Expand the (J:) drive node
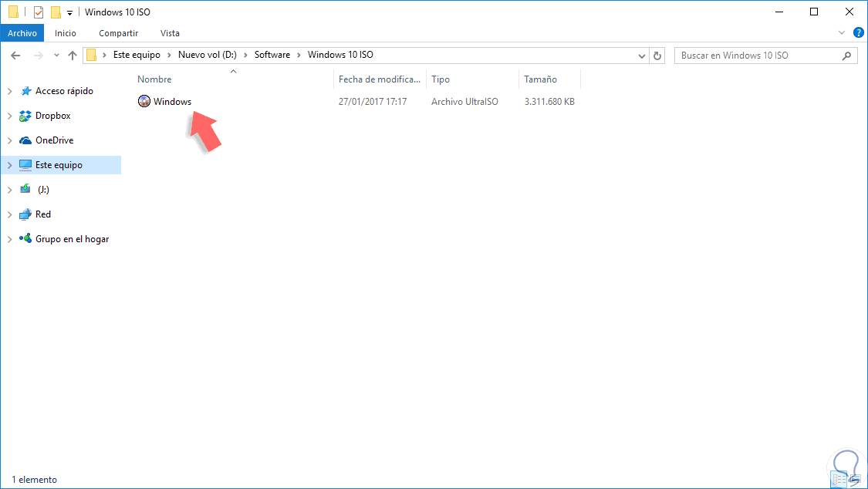This screenshot has height=489, width=868. 9,190
